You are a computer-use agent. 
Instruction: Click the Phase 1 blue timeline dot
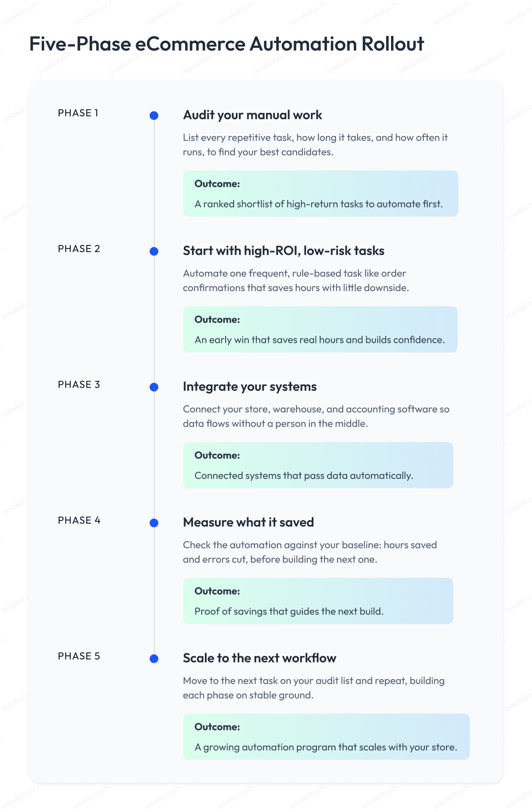coord(154,116)
